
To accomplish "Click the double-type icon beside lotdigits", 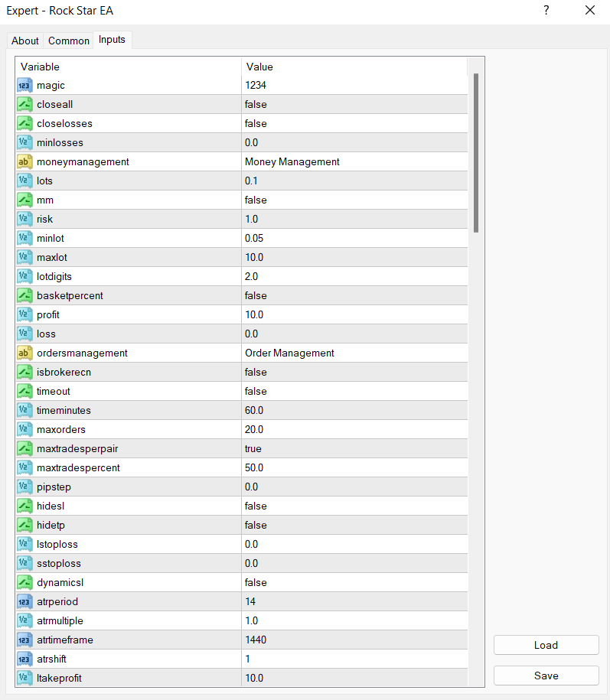I will click(x=24, y=277).
